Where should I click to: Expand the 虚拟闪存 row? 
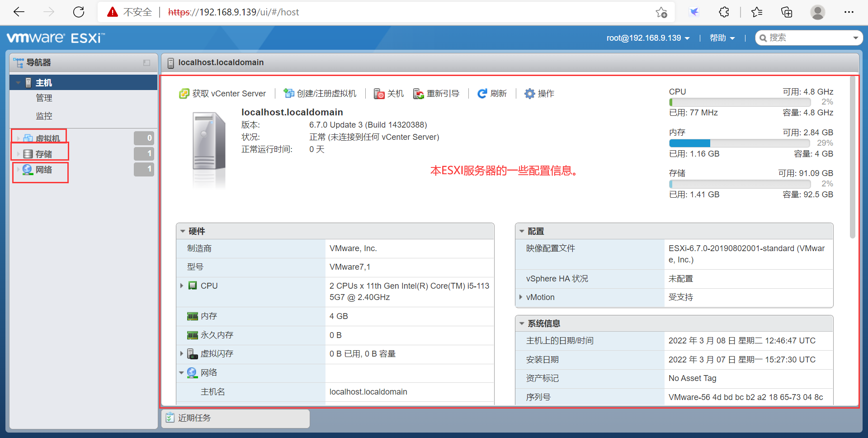click(182, 354)
